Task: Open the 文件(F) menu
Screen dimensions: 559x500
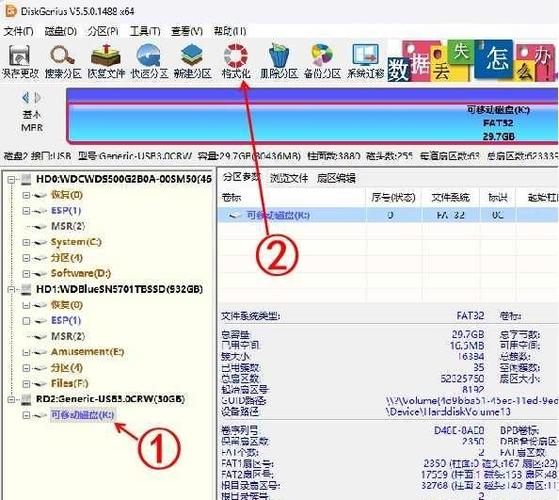Action: tap(19, 31)
